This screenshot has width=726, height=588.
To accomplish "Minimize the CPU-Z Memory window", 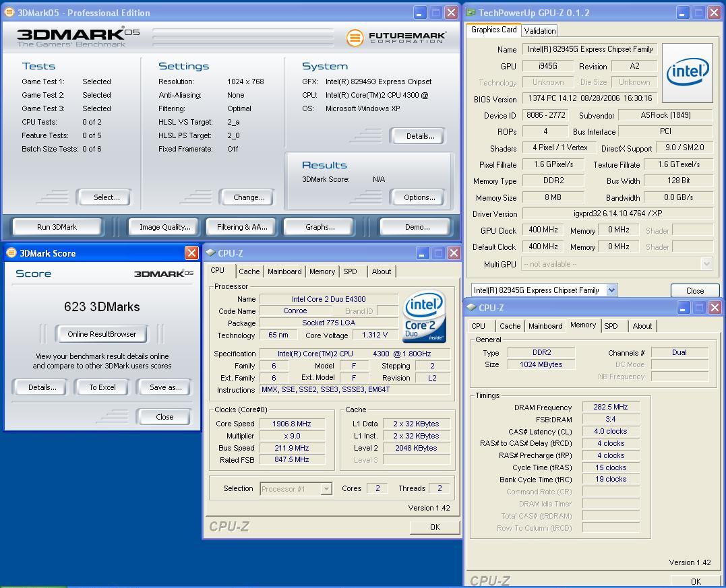I will click(x=684, y=307).
